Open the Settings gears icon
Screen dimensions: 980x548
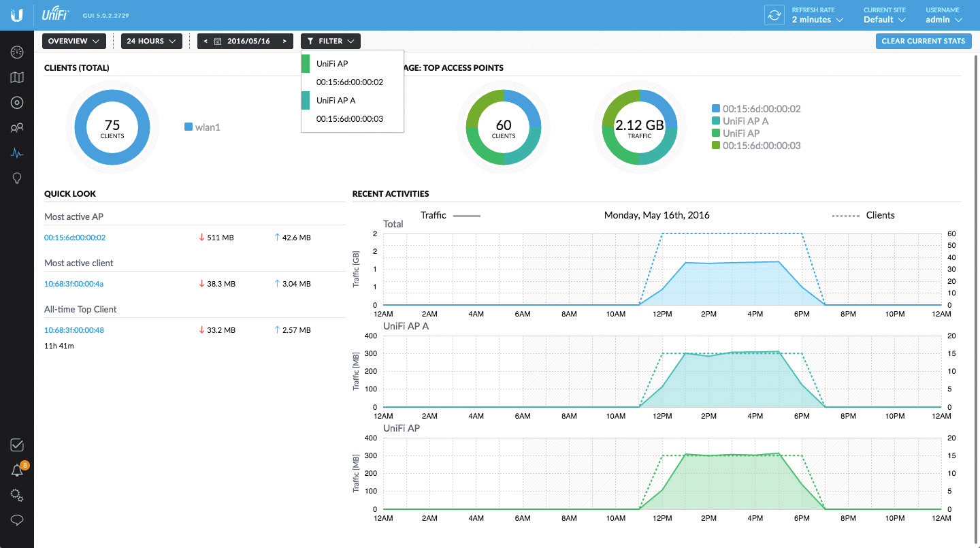point(17,495)
